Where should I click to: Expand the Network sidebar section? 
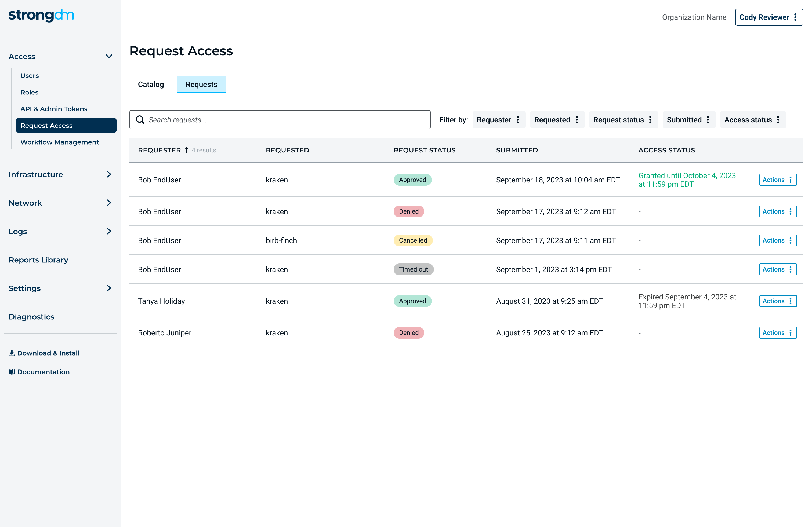[109, 203]
